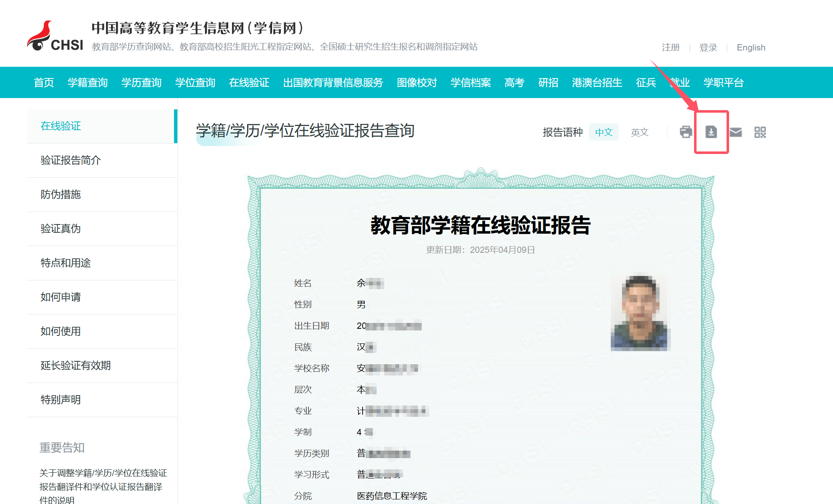The height and width of the screenshot is (504, 833).
Task: Open 防伪措施 sidebar item
Action: pos(61,194)
